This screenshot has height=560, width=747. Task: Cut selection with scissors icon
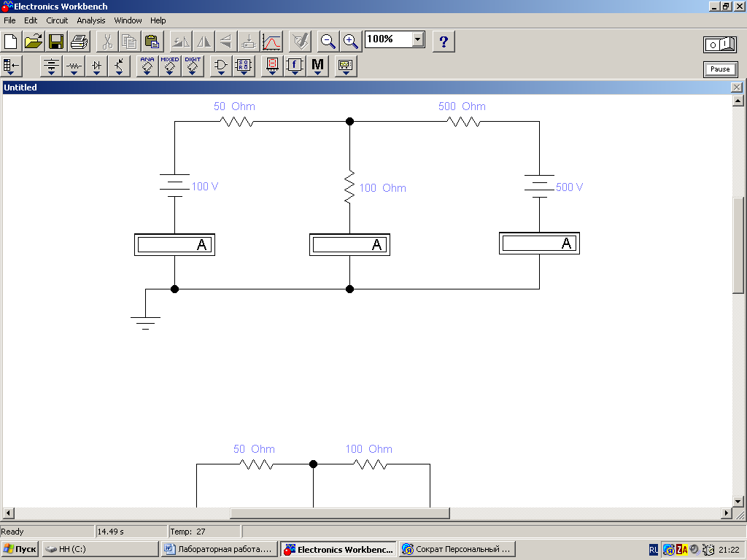point(107,42)
